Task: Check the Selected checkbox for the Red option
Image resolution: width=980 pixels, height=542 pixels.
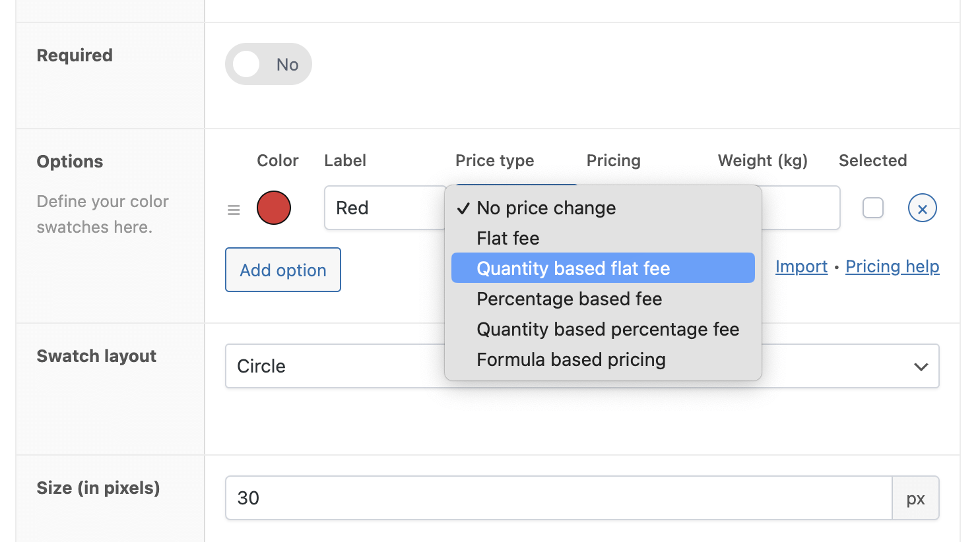Action: (872, 208)
